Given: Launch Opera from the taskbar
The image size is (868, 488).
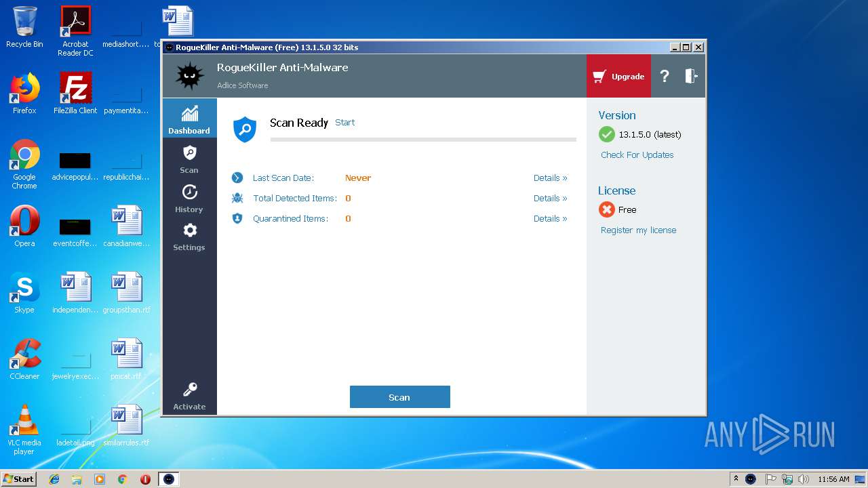Looking at the screenshot, I should click(145, 479).
